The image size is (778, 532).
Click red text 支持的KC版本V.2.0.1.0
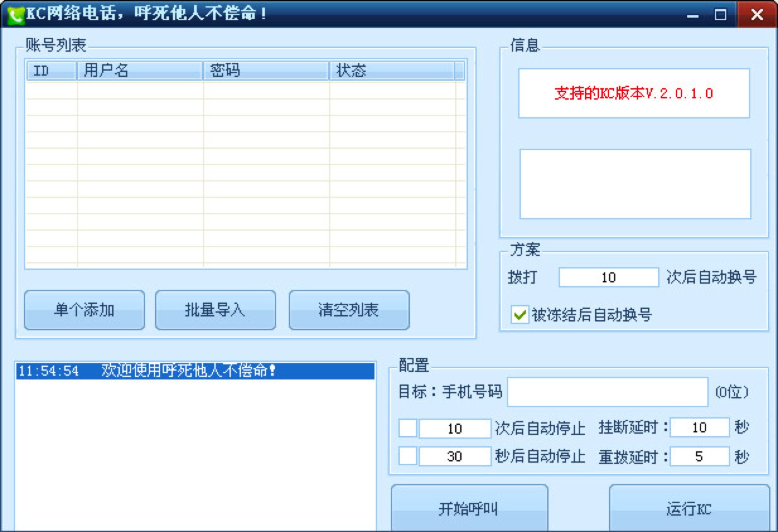634,93
